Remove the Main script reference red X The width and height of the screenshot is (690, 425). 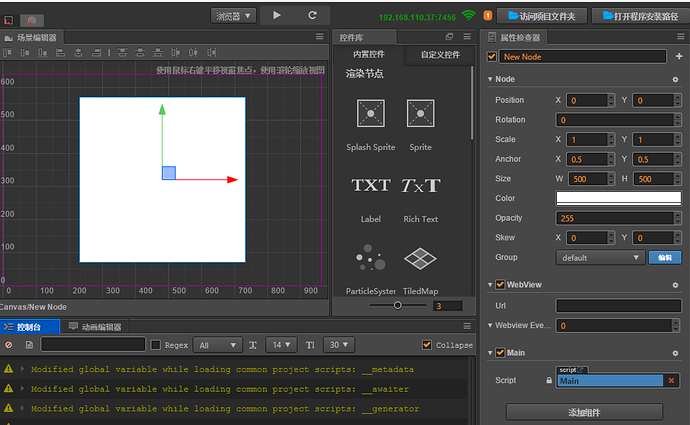pyautogui.click(x=671, y=381)
